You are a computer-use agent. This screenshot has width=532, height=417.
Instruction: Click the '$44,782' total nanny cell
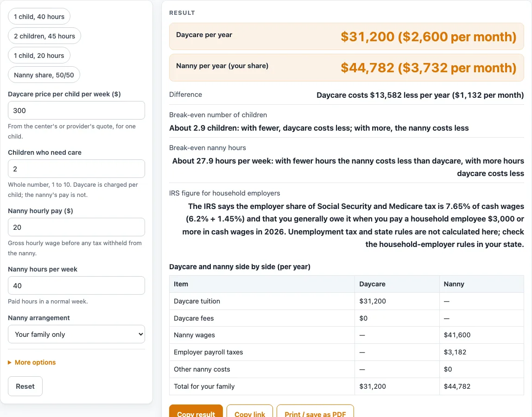457,386
